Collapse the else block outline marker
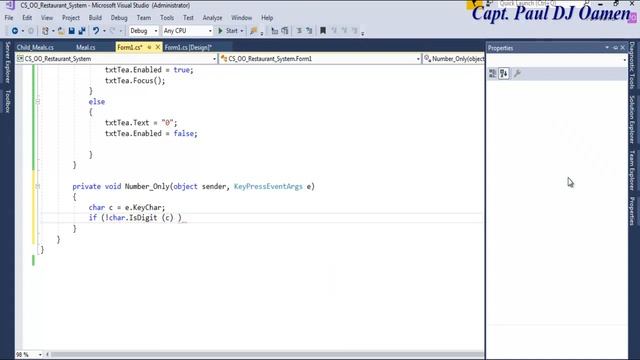Viewport: 640px width, 360px height. click(x=38, y=101)
